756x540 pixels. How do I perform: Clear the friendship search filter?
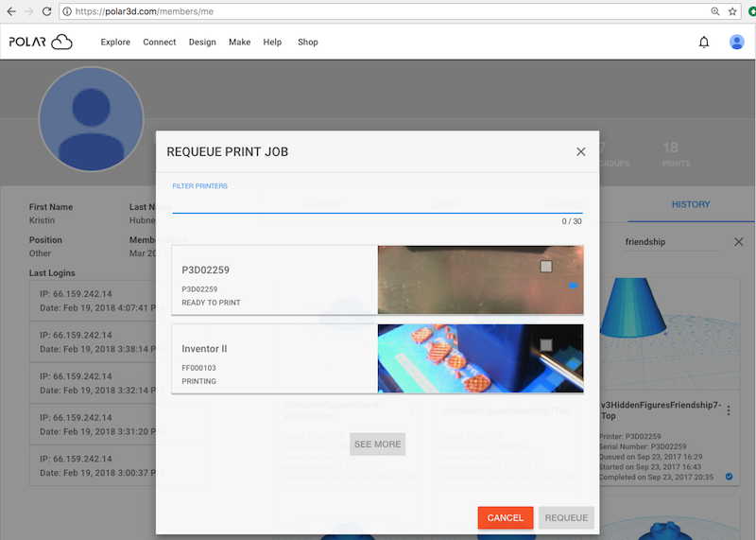point(739,242)
